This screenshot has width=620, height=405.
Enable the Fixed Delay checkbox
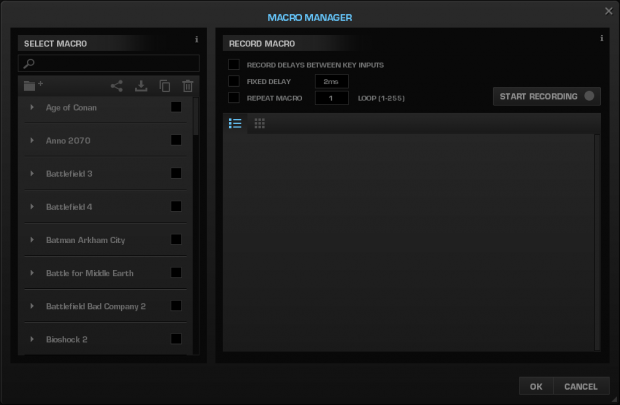[x=234, y=81]
